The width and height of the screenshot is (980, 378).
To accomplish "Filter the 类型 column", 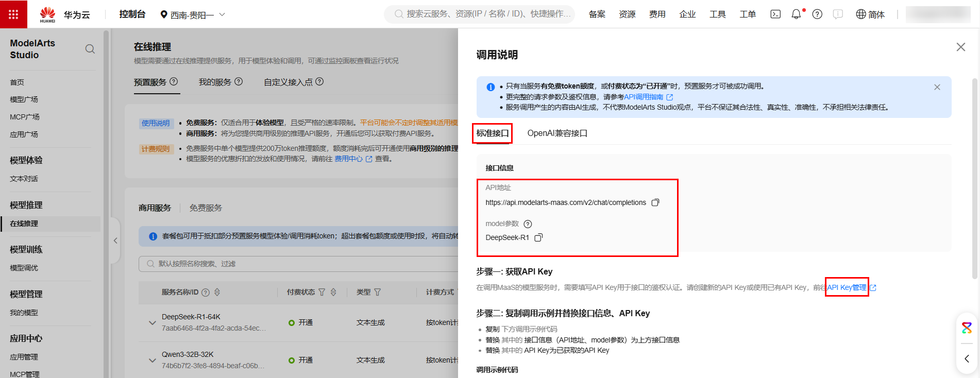I will tap(377, 292).
